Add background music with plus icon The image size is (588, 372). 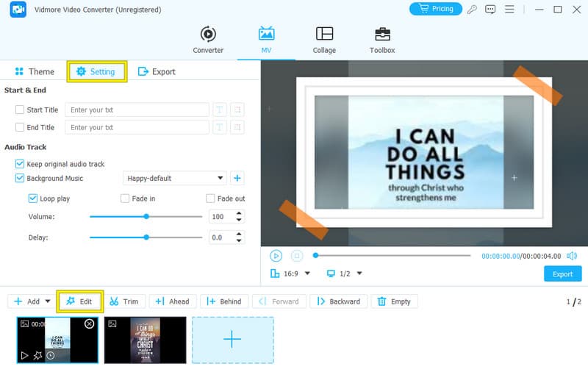coord(237,178)
